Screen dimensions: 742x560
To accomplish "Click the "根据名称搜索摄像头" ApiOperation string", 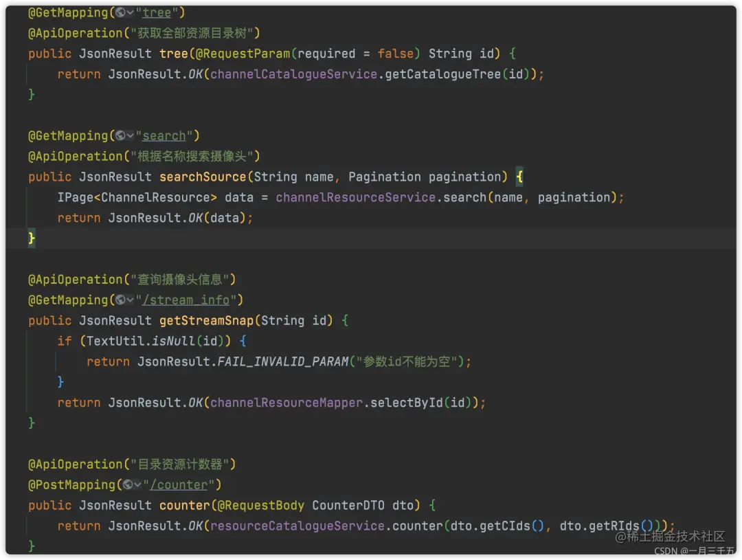I will [192, 156].
